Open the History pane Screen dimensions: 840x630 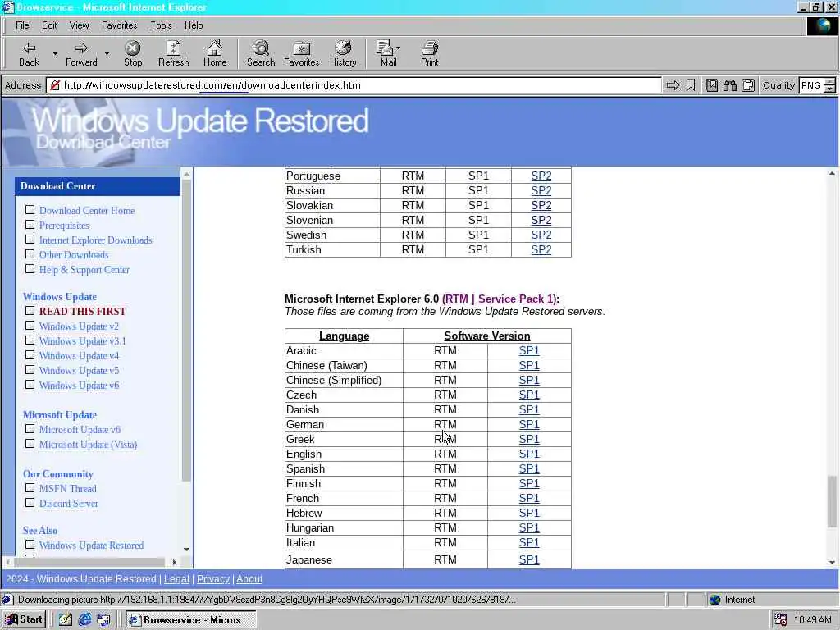click(x=343, y=53)
